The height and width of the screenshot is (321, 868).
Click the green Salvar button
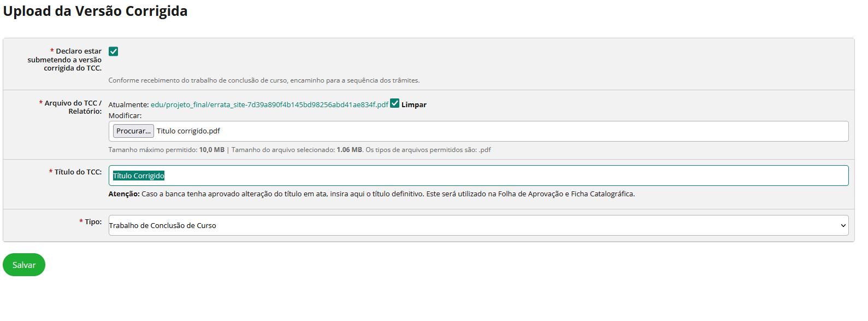pos(24,265)
